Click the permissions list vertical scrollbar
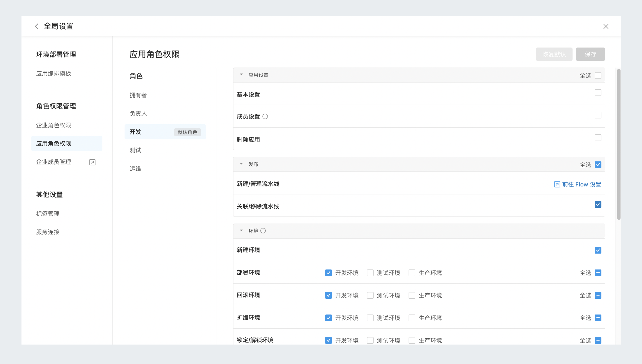 click(x=619, y=144)
